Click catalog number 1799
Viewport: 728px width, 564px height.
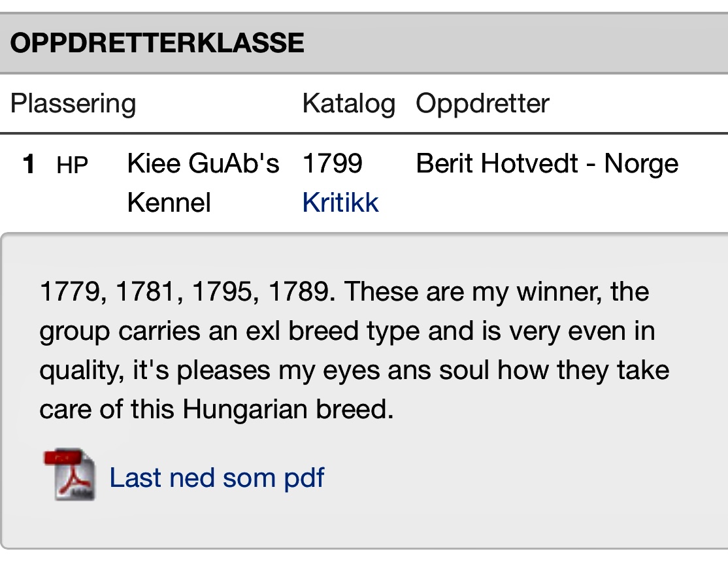[x=333, y=163]
